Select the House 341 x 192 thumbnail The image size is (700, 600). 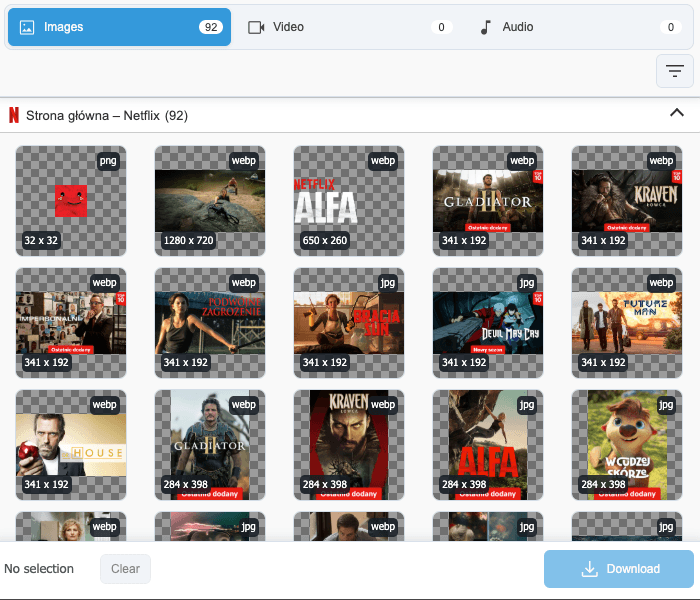[71, 445]
